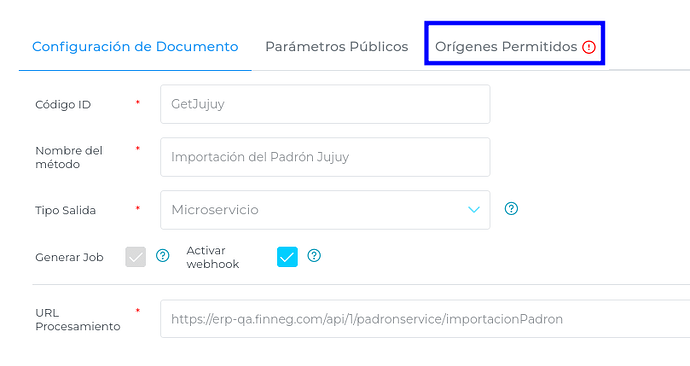Click the Nombre del método input field
This screenshot has height=366, width=690.
click(x=325, y=157)
